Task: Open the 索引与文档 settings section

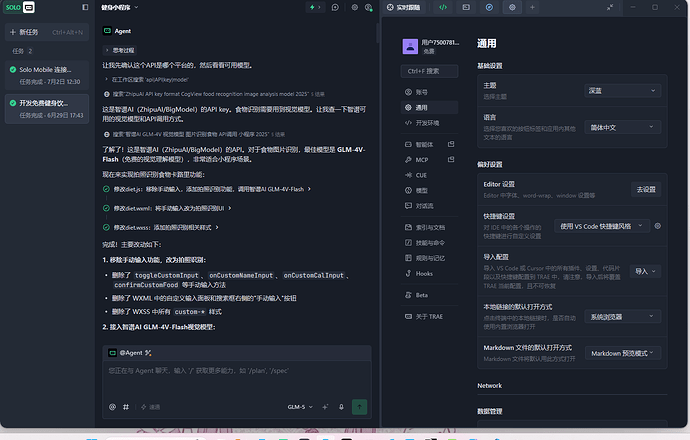Action: 429,227
